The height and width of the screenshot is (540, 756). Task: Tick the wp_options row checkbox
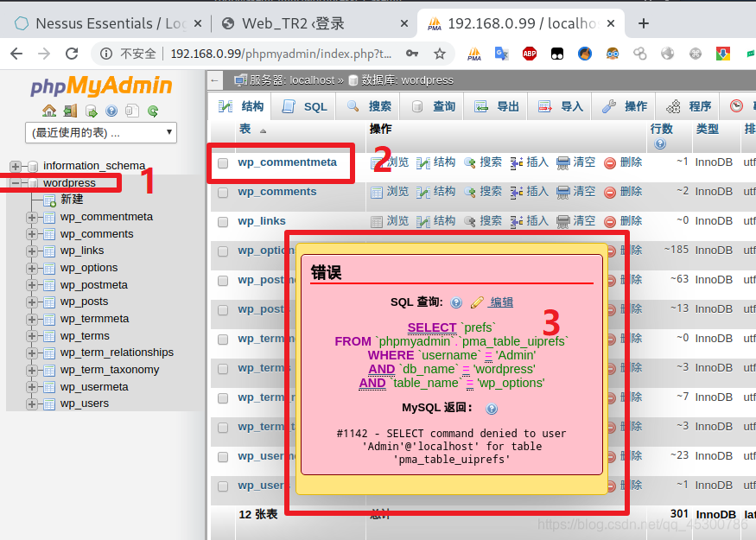coord(223,251)
